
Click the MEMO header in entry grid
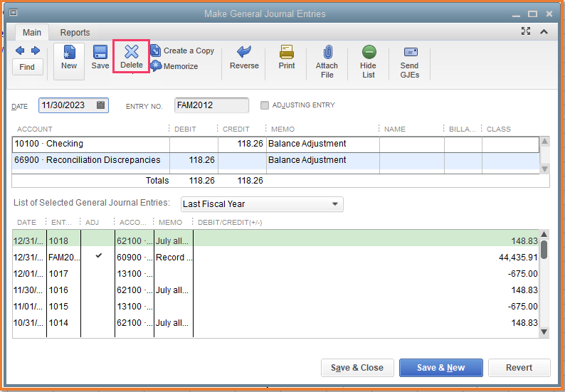point(283,129)
